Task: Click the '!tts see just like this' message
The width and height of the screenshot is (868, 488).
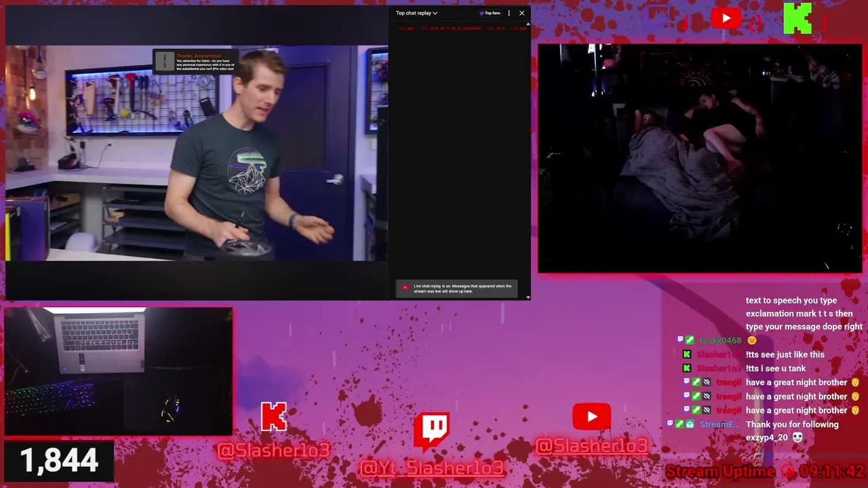Action: (785, 354)
